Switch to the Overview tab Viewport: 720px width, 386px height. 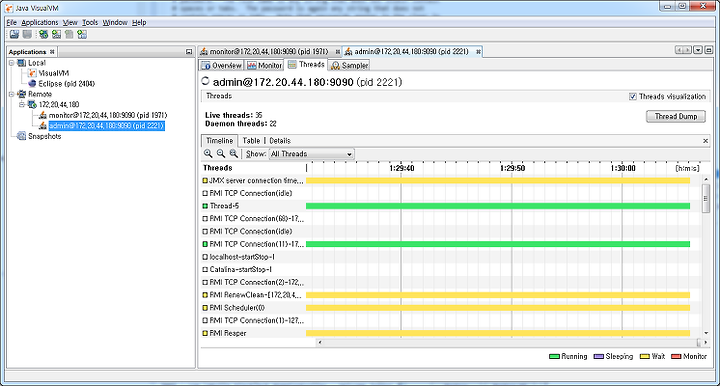click(221, 66)
